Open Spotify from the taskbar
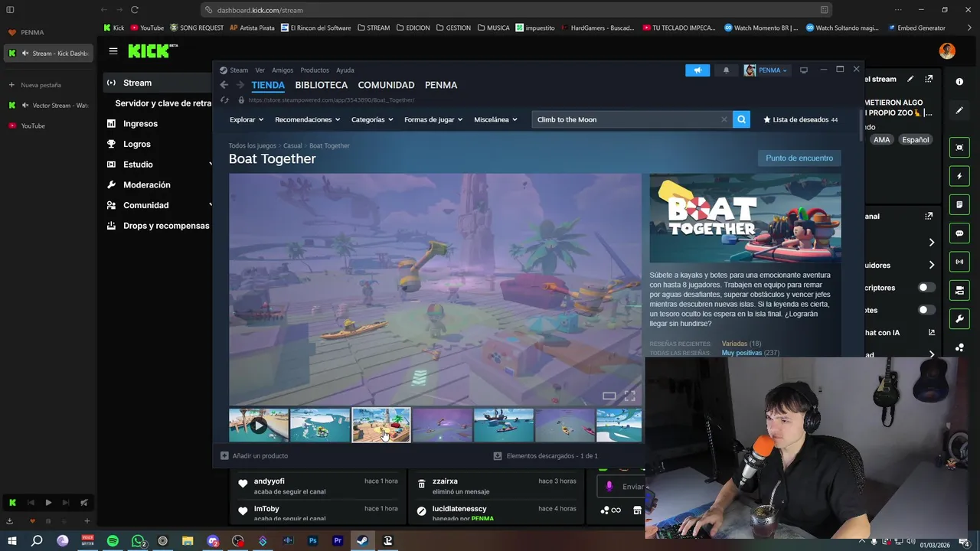 [x=113, y=541]
